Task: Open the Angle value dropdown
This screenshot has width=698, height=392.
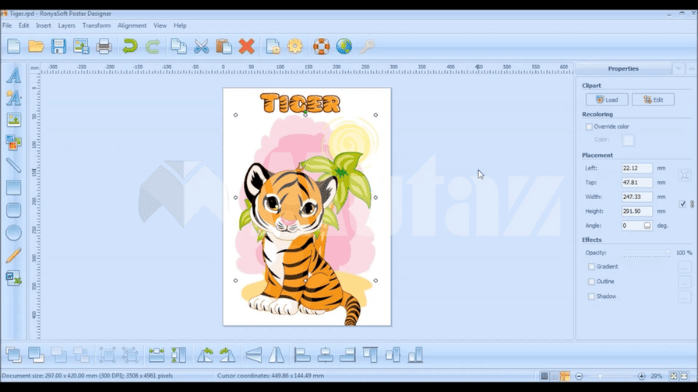Action: (647, 226)
